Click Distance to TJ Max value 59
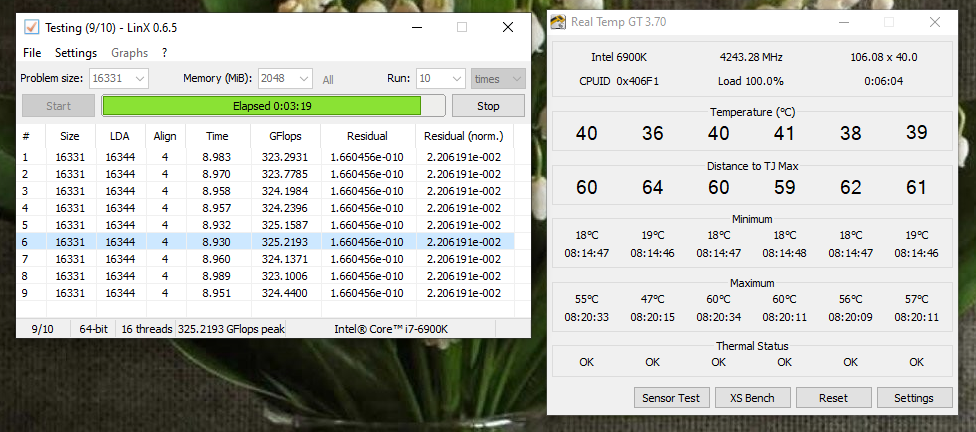 (x=784, y=187)
